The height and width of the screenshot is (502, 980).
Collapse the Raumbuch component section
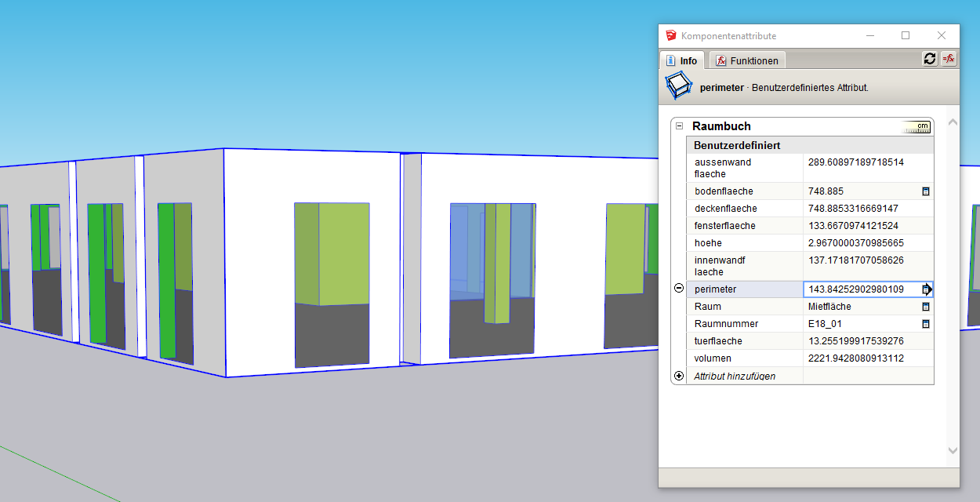click(x=679, y=126)
